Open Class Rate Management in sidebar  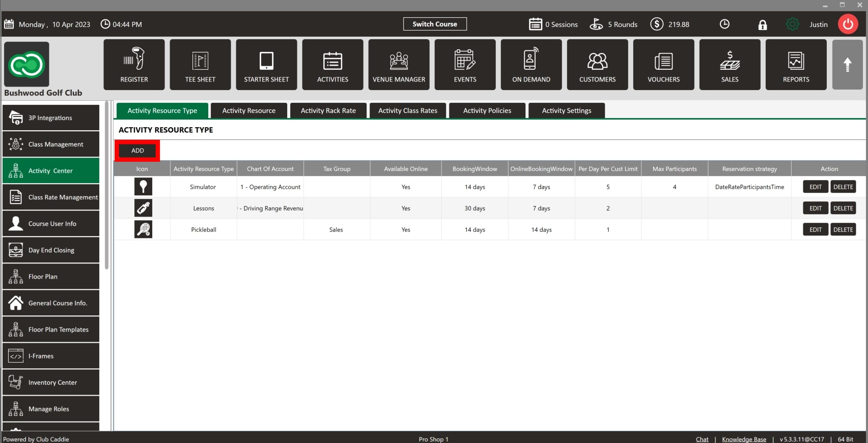[51, 197]
